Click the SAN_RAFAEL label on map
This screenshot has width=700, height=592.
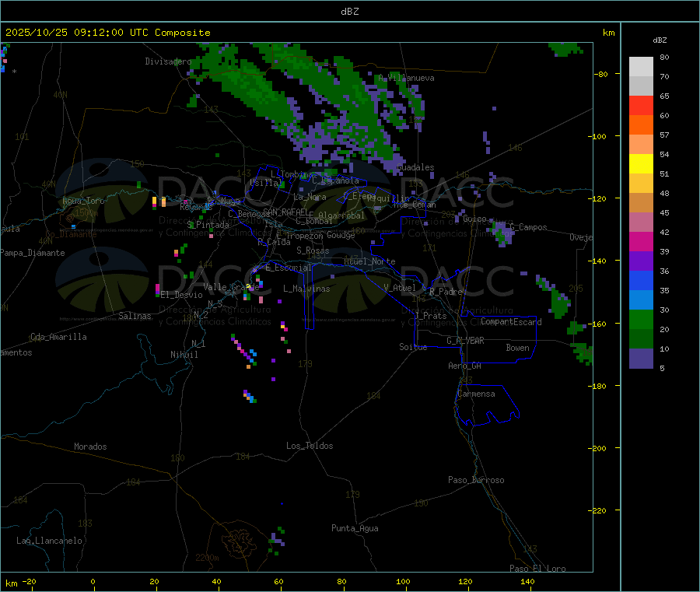pos(285,212)
